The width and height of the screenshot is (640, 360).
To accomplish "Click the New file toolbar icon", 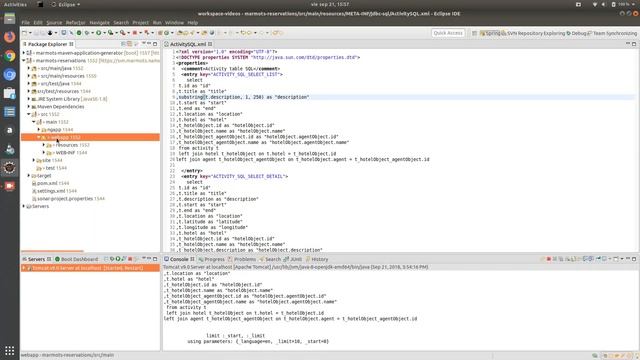I will 25,33.
